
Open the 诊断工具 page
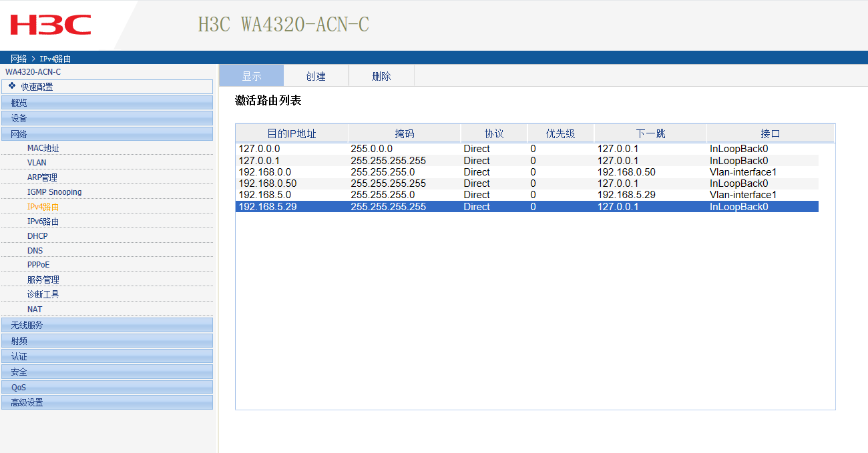coord(43,294)
